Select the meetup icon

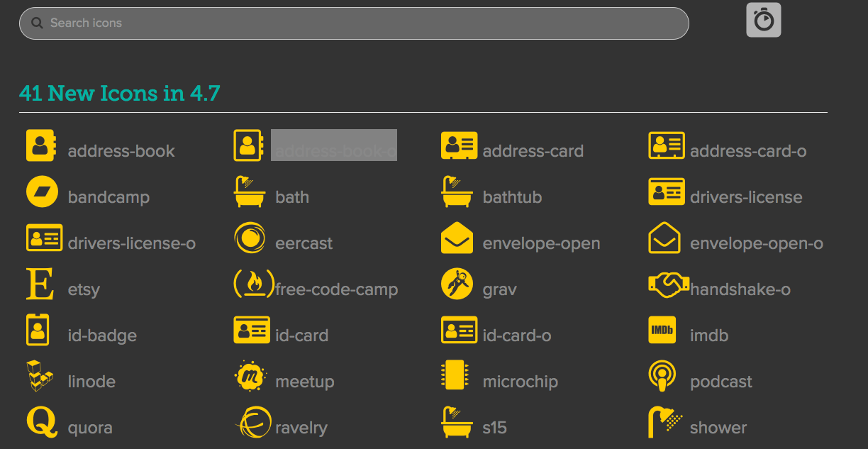[x=250, y=376]
